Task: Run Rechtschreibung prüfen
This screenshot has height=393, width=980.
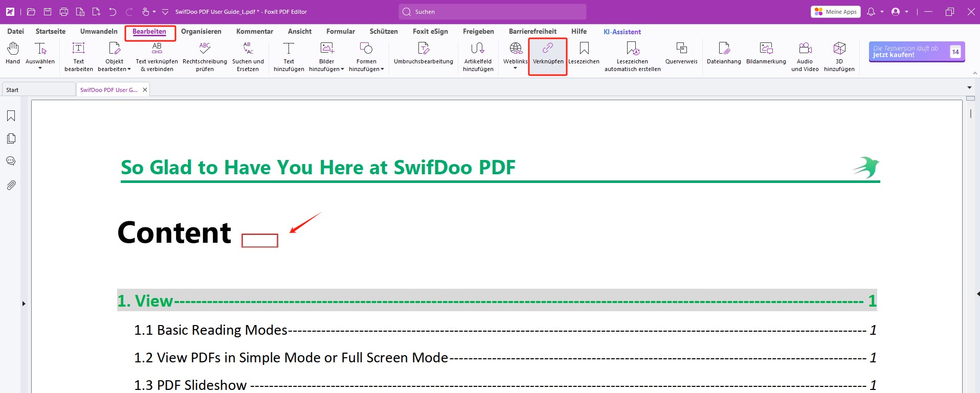Action: pos(205,57)
